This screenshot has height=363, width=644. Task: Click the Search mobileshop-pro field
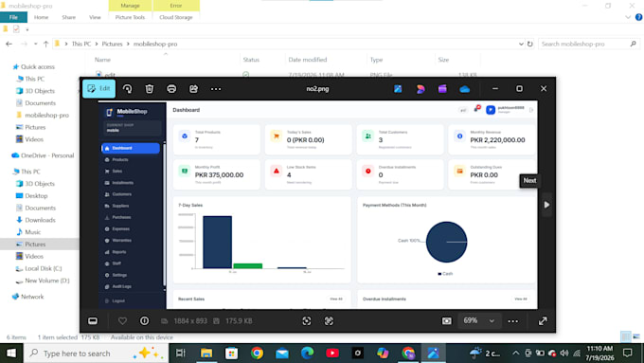click(x=589, y=44)
